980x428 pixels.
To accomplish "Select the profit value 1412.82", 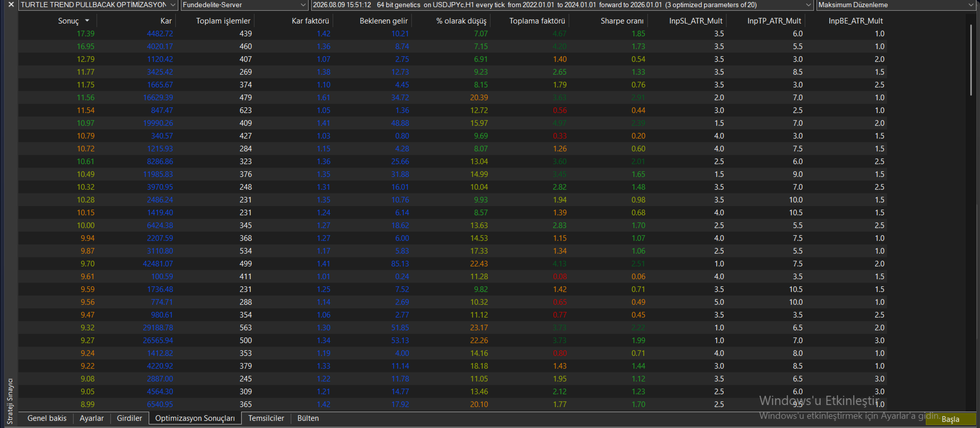I will pos(160,353).
